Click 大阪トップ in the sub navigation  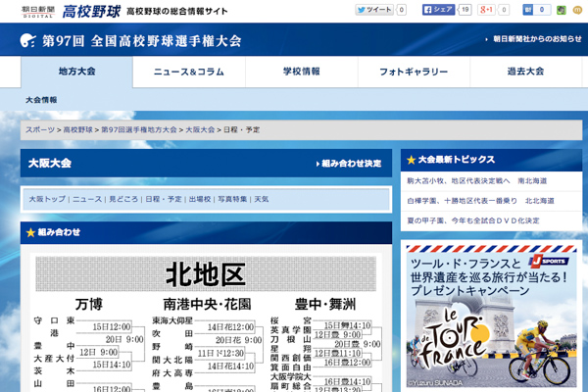click(46, 199)
